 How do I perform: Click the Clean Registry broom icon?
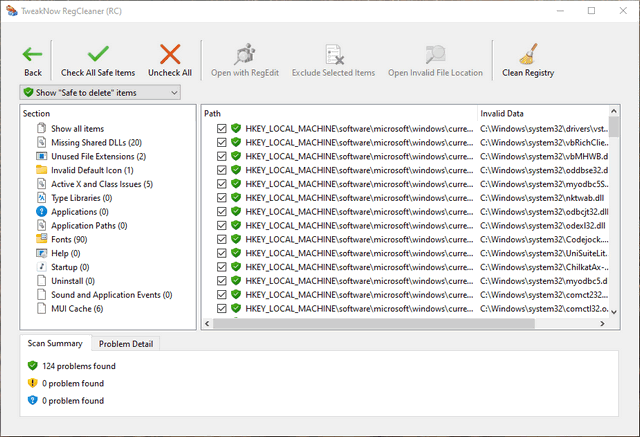tap(527, 55)
